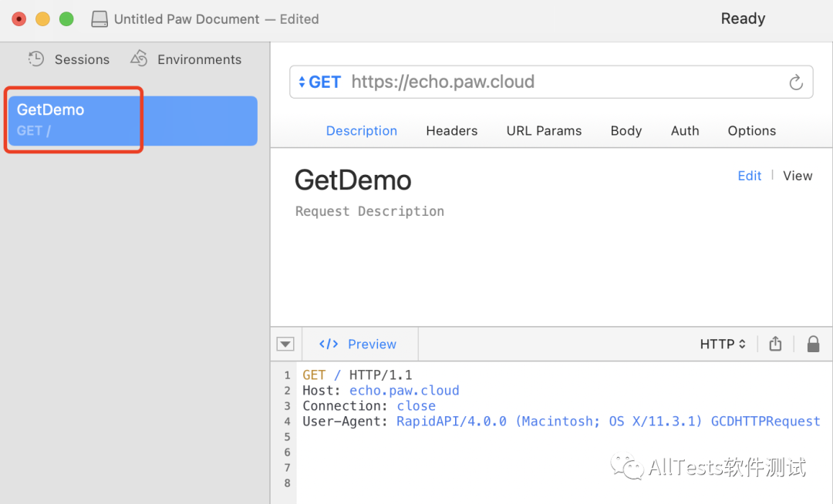Screen dimensions: 833x504
Task: Click the Preview code brackets icon
Action: (x=329, y=344)
